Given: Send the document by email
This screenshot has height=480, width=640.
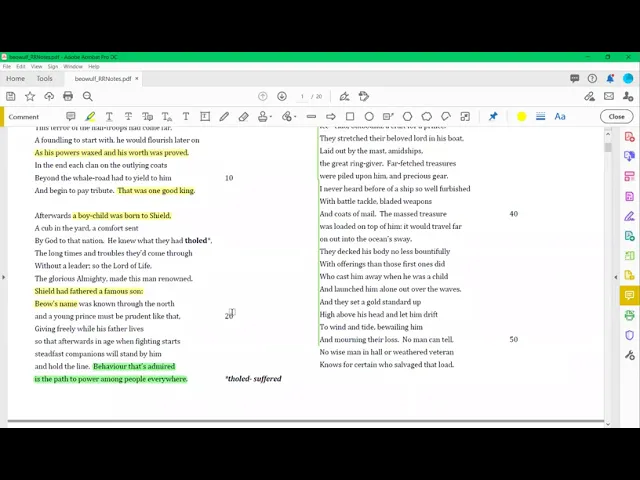Looking at the screenshot, I should tap(609, 96).
